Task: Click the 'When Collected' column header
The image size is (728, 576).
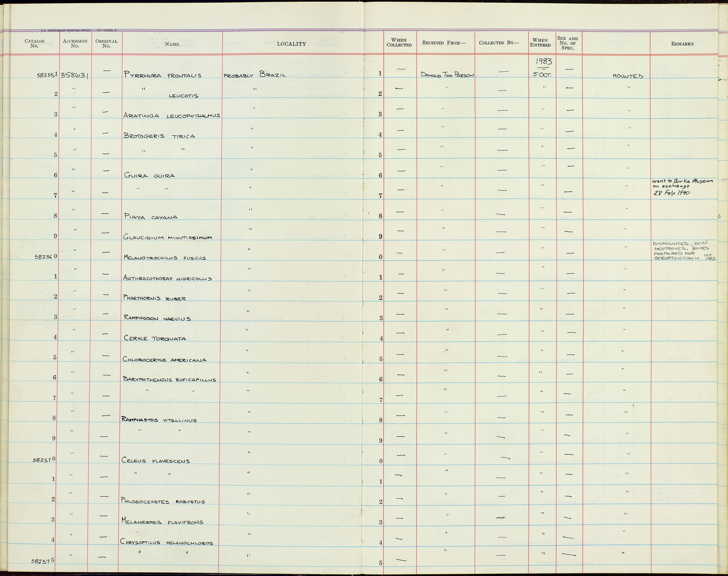Action: [399, 42]
